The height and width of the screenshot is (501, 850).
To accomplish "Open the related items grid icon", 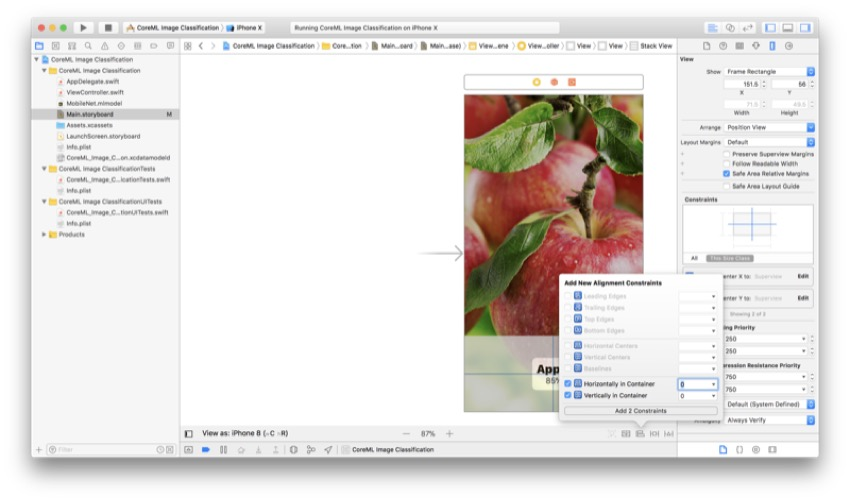I will click(188, 46).
